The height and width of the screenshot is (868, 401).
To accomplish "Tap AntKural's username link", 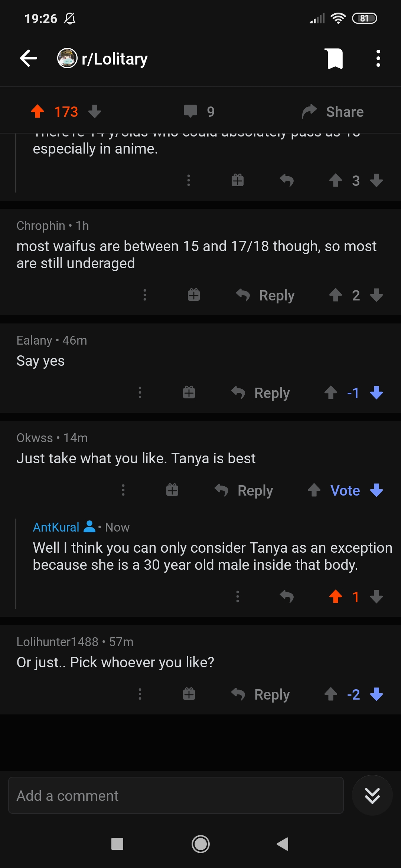I will pyautogui.click(x=56, y=527).
